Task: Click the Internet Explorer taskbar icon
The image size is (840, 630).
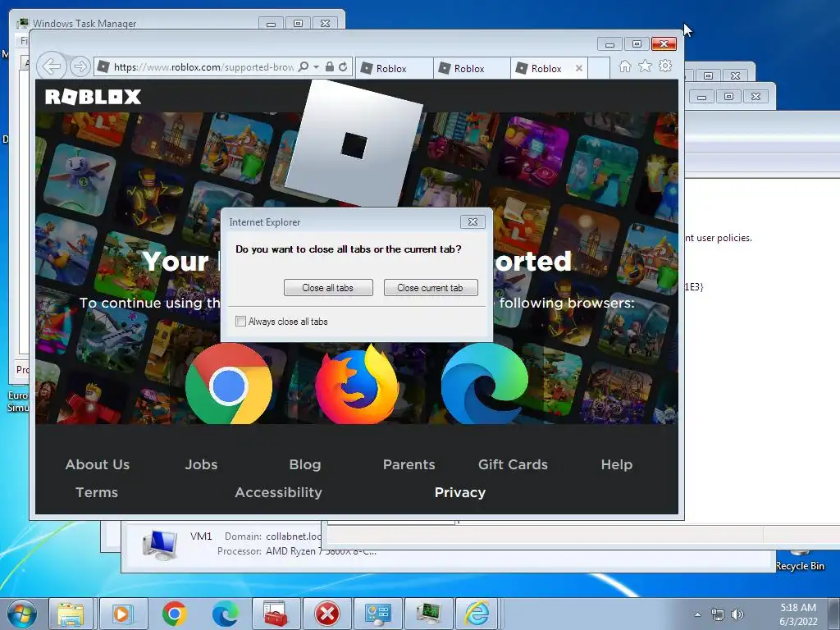Action: click(477, 614)
